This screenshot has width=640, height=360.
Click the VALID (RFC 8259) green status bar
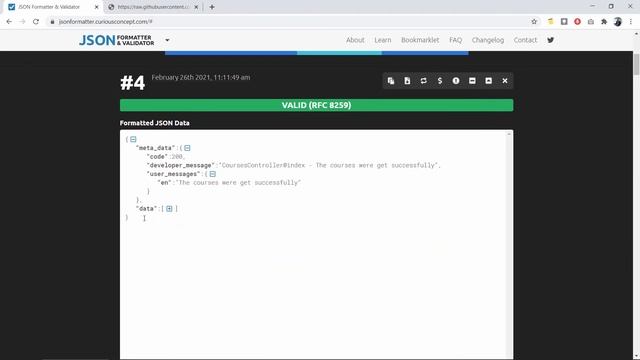316,105
